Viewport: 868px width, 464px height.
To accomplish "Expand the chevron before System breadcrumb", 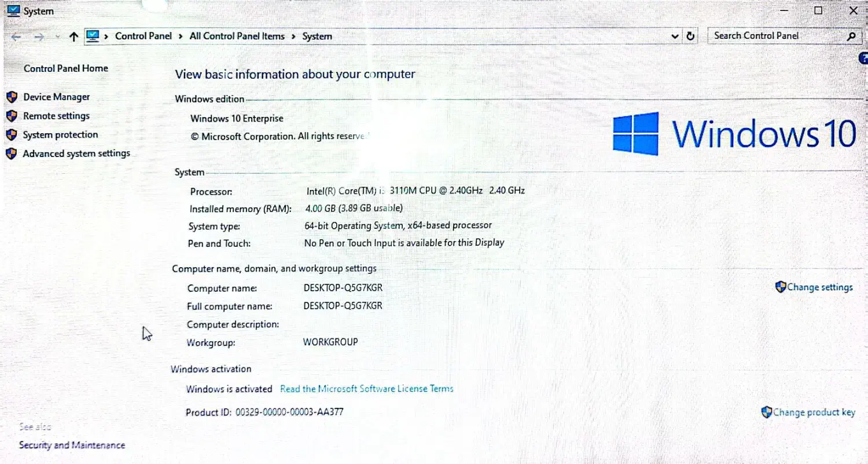I will tap(293, 36).
